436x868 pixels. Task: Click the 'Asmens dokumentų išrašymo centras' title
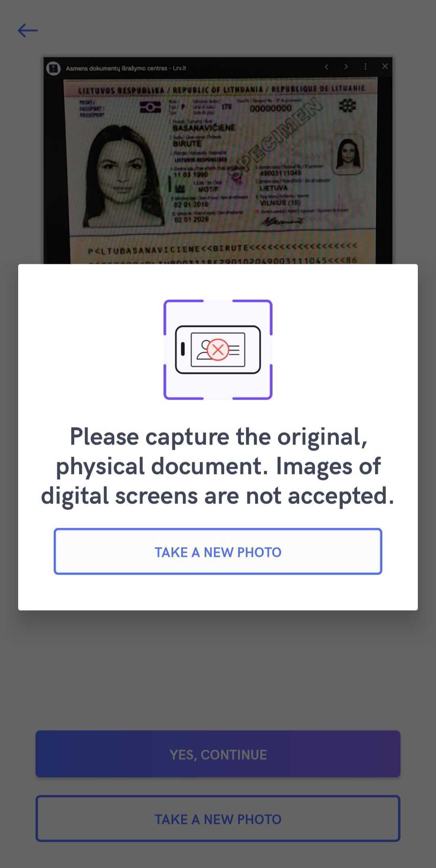[126, 68]
